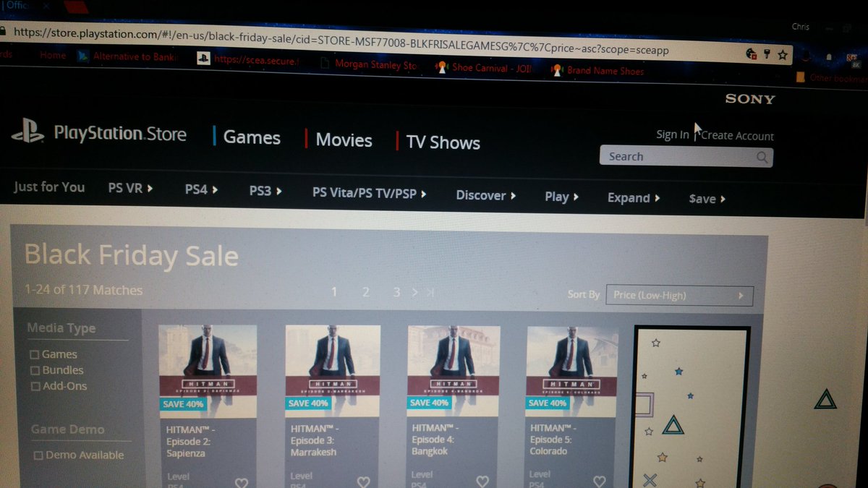Screen dimensions: 868x488
Task: Switch to the TV Shows section
Action: click(x=443, y=142)
